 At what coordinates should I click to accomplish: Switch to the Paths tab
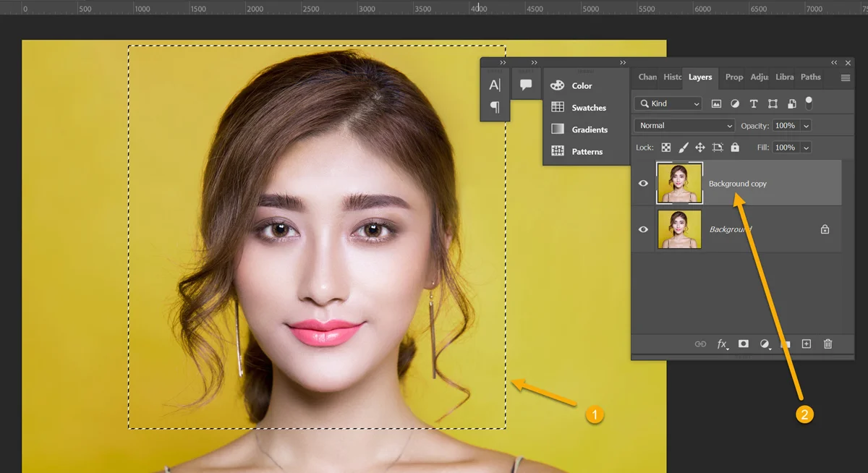[x=810, y=77]
